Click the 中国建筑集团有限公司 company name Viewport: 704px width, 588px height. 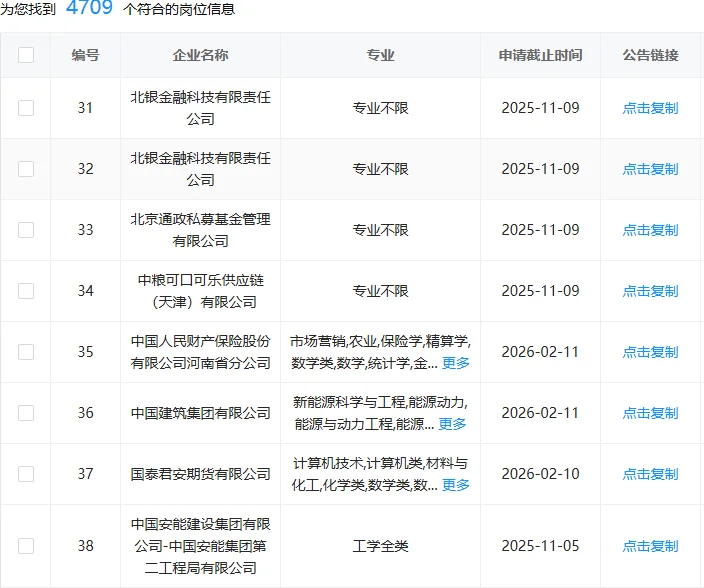[x=200, y=413]
